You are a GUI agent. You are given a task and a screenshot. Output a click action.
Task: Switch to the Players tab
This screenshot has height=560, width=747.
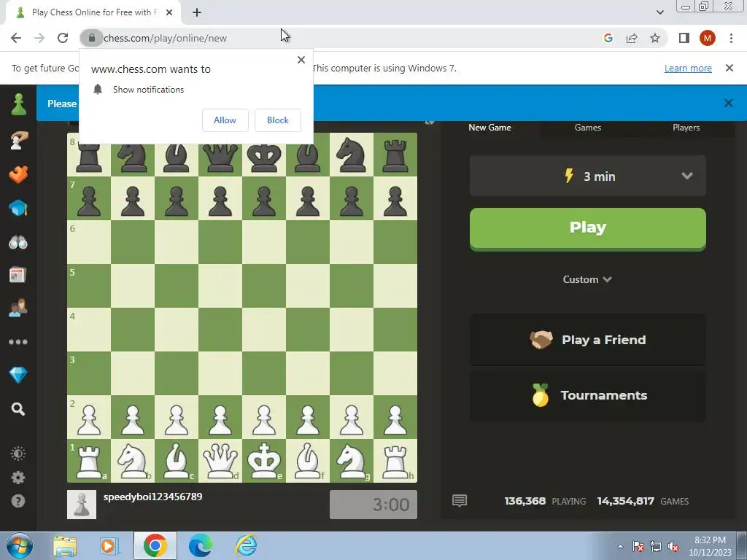click(x=686, y=128)
